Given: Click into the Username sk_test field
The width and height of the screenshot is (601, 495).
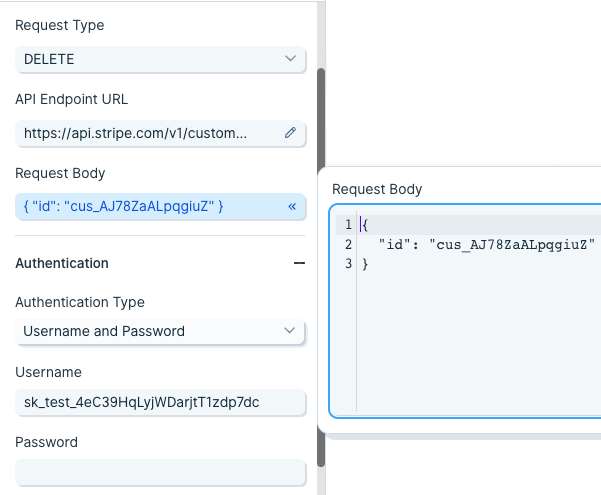Looking at the screenshot, I should 160,402.
